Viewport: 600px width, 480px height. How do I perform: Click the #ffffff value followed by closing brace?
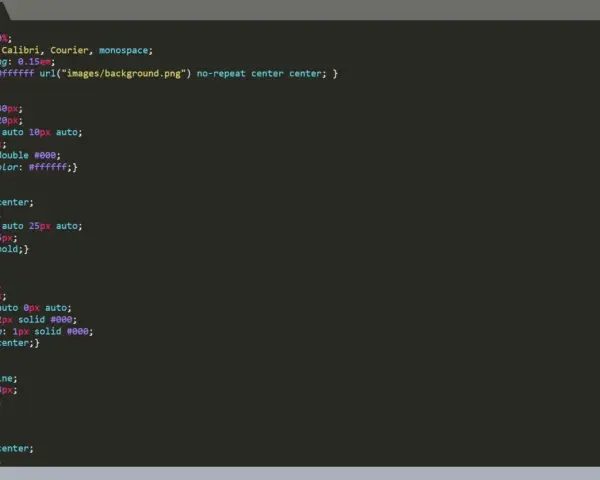pyautogui.click(x=47, y=167)
